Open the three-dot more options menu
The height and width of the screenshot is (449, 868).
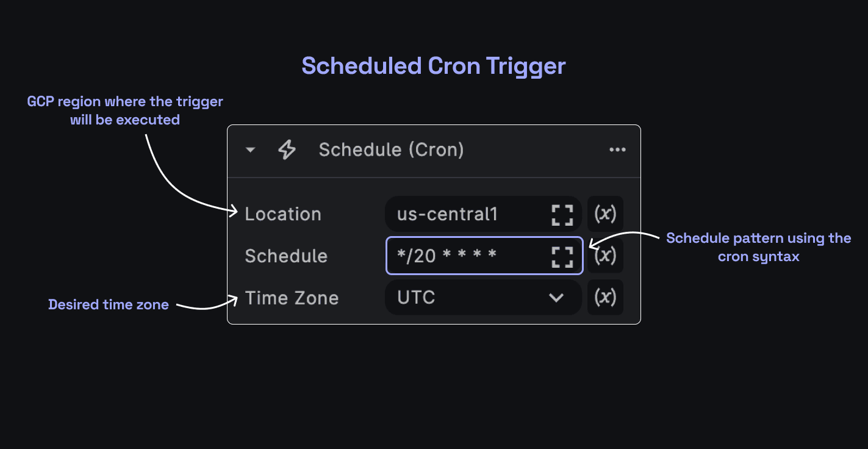click(x=617, y=150)
